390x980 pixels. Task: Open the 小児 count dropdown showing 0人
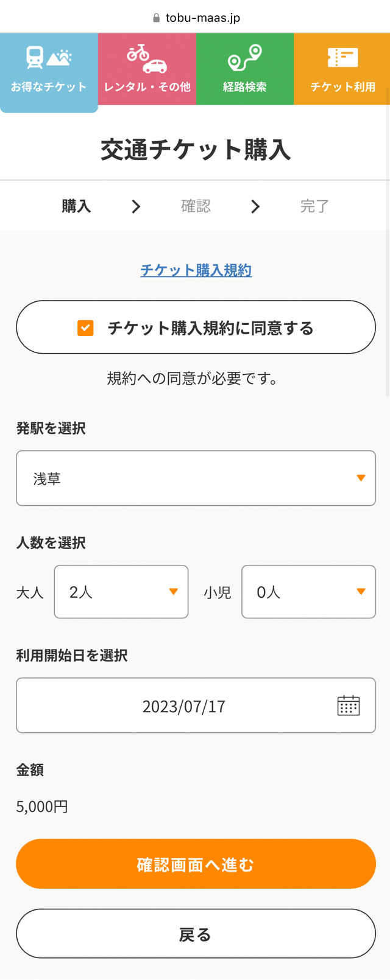(308, 592)
